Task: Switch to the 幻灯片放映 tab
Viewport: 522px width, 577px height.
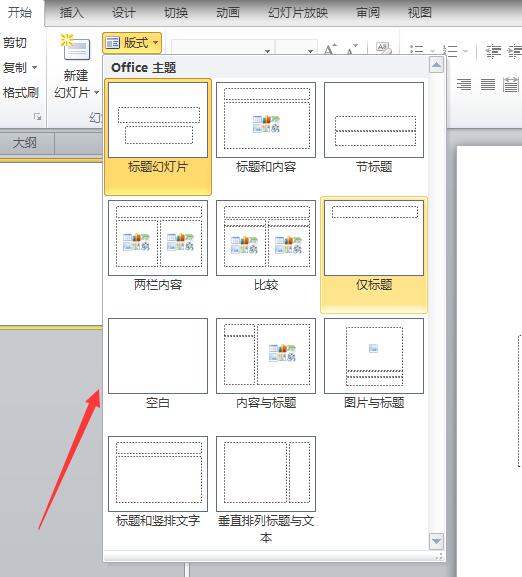Action: [x=298, y=13]
